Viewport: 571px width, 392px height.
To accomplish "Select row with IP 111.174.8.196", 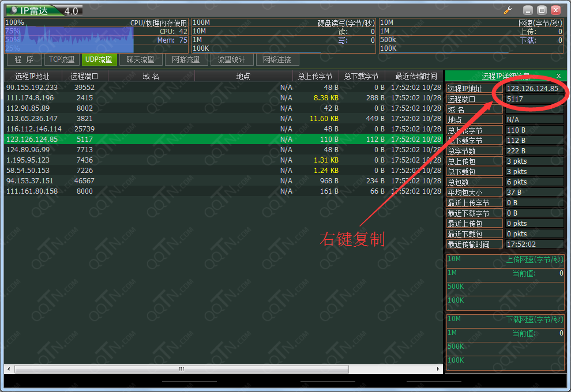I will pos(223,97).
